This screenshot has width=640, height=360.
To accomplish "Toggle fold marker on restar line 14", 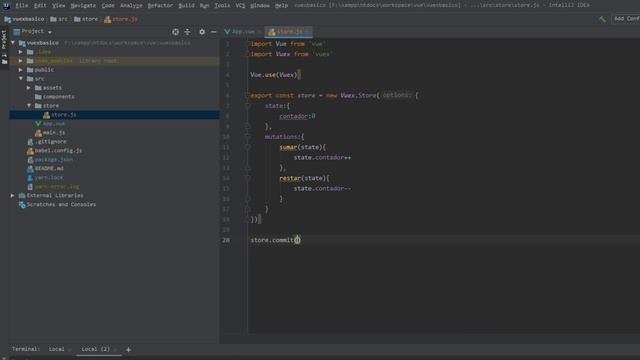I will coord(248,178).
